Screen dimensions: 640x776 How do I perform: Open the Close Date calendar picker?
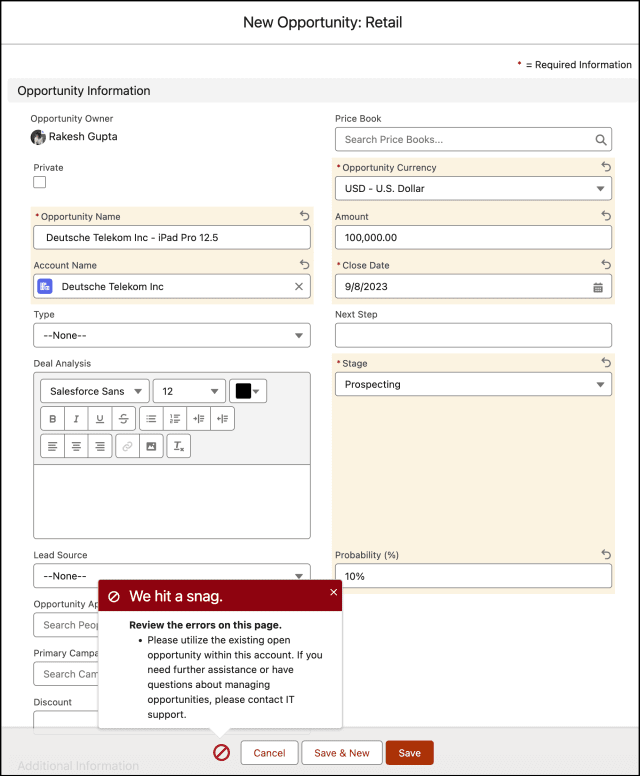[598, 287]
